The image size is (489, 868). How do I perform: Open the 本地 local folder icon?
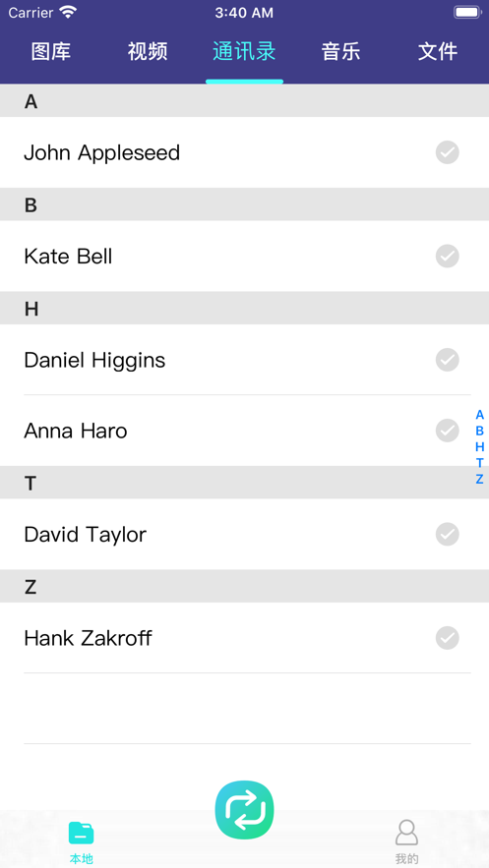click(81, 834)
